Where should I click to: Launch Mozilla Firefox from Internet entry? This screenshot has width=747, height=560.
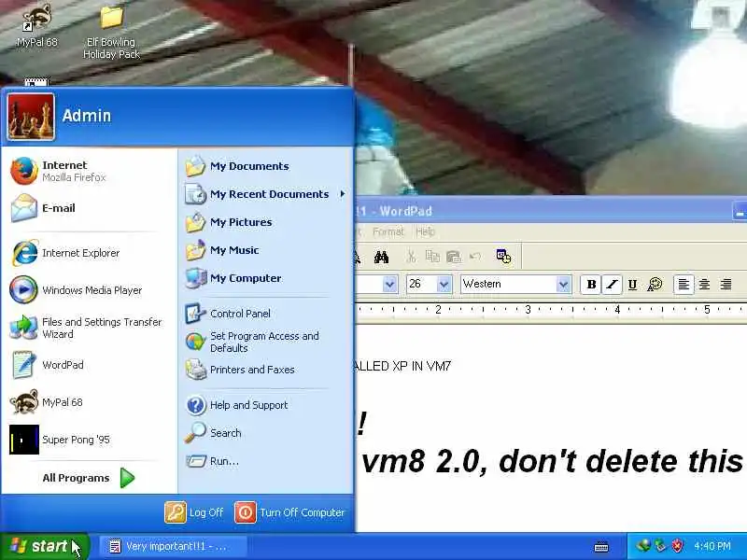point(89,171)
